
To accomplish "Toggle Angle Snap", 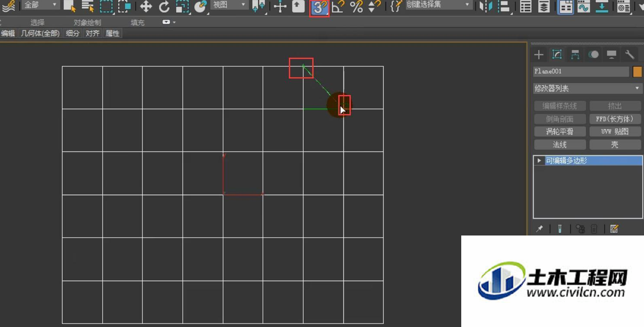I will pyautogui.click(x=338, y=6).
